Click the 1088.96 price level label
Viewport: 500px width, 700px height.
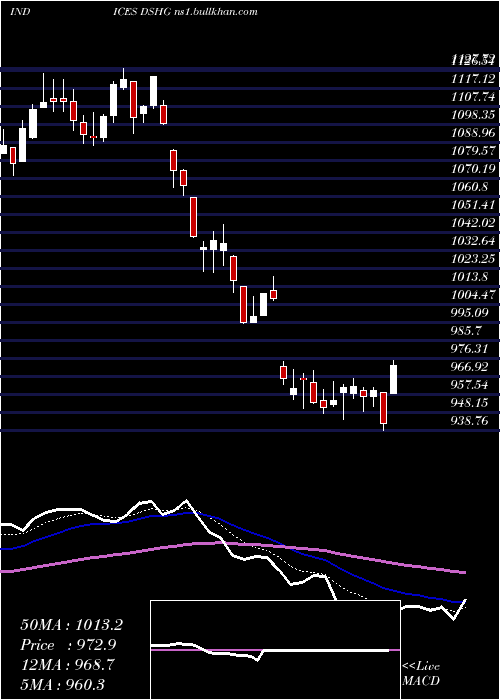474,133
